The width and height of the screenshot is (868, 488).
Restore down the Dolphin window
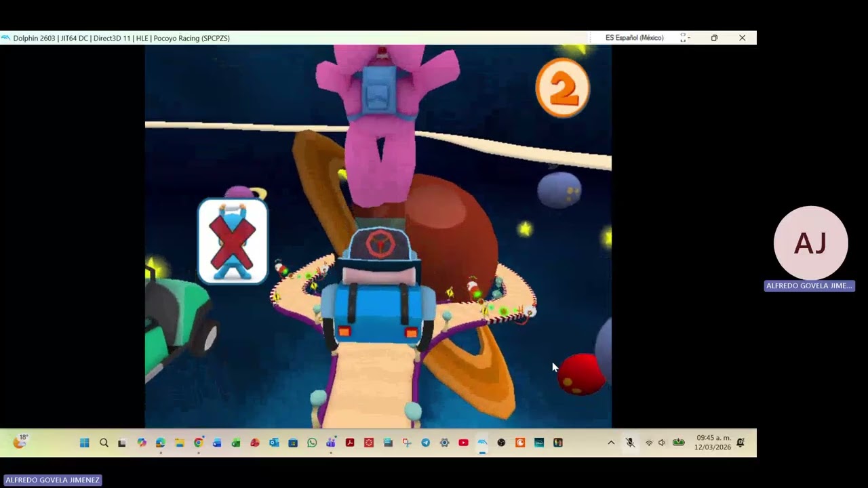(714, 38)
